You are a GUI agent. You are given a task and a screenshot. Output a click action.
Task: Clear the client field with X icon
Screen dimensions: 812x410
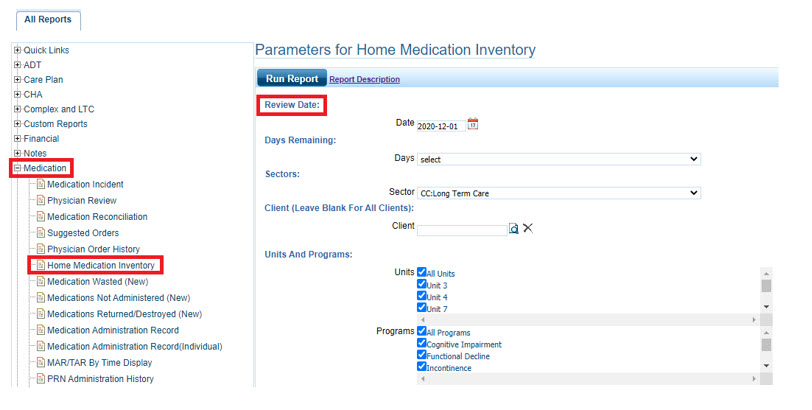tap(528, 228)
